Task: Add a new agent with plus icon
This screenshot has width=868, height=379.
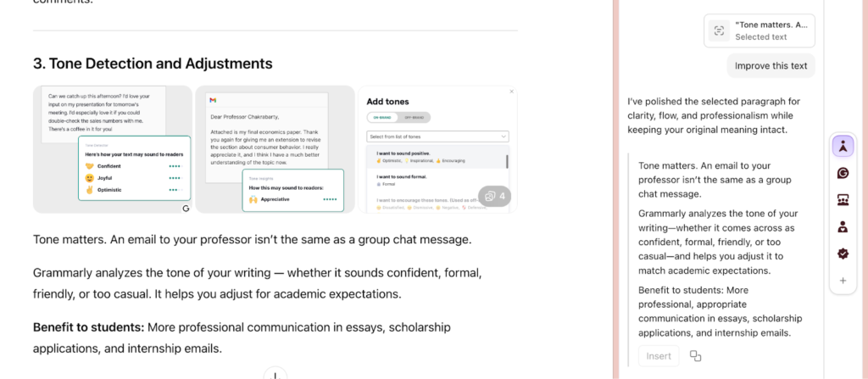Action: [x=843, y=281]
